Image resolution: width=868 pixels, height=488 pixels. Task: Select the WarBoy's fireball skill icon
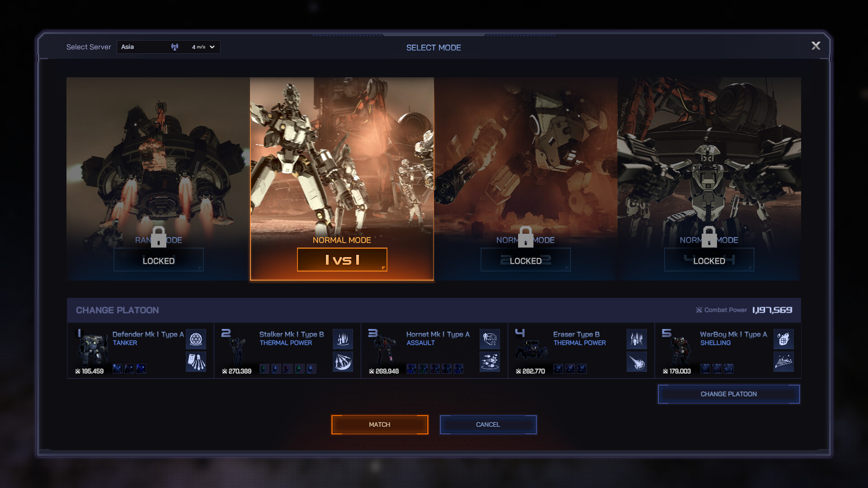pos(784,339)
